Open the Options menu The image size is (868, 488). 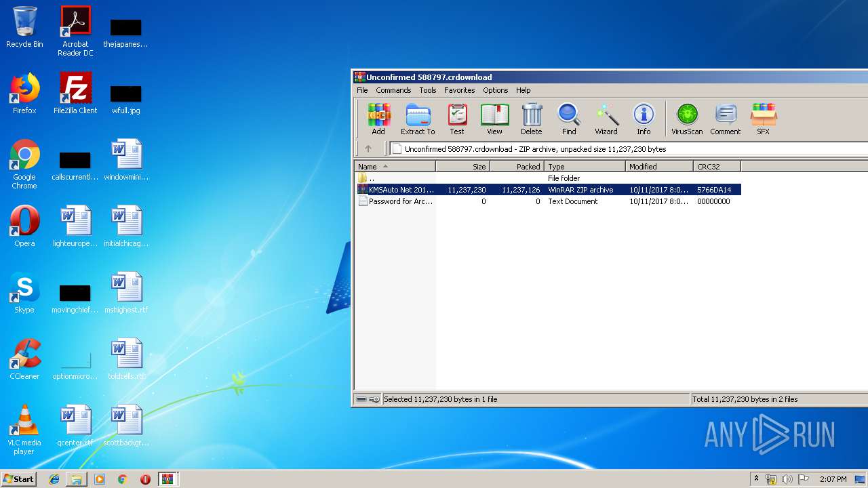click(x=496, y=90)
